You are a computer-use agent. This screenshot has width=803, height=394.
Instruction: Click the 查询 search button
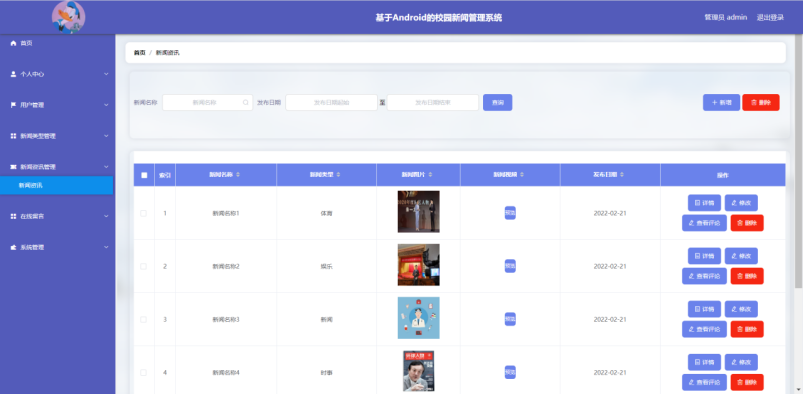497,102
